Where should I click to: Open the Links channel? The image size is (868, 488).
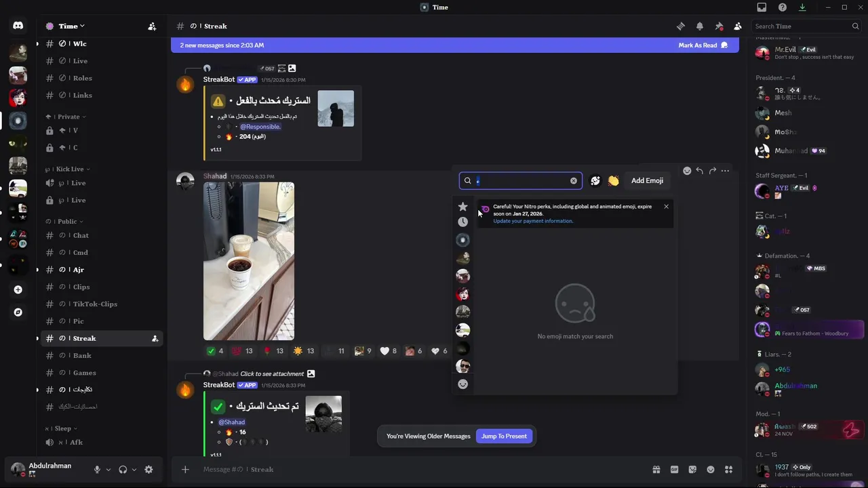[x=102, y=96]
